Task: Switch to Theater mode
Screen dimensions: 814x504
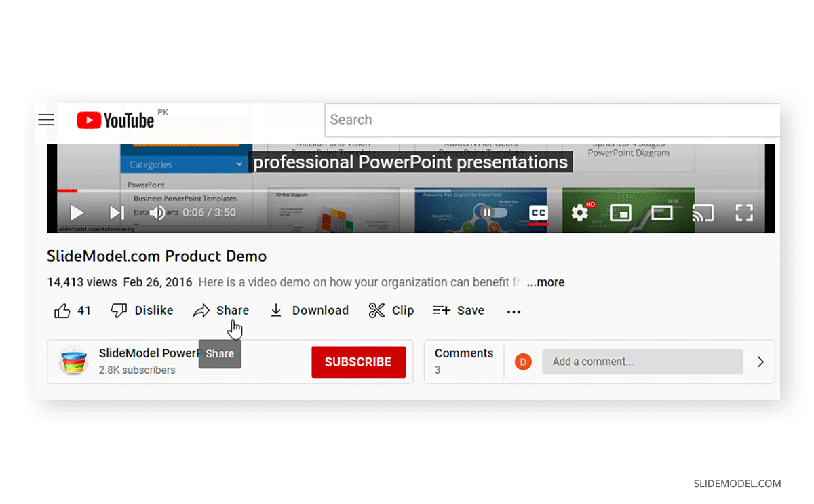Action: click(662, 212)
